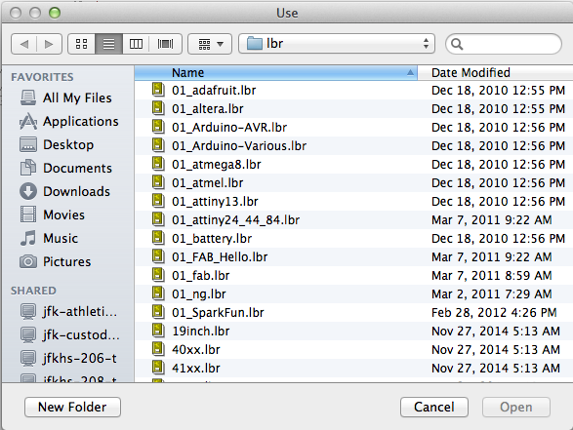The width and height of the screenshot is (573, 430).
Task: Sort by the Date Modified column
Action: (x=495, y=73)
